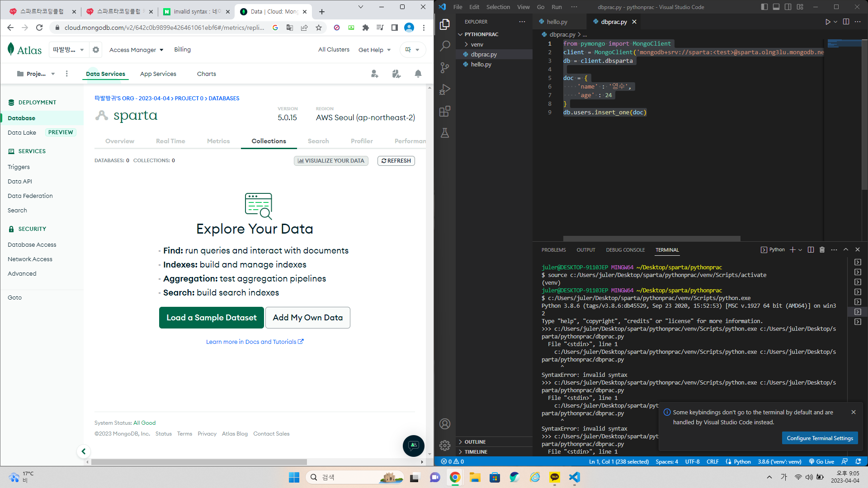This screenshot has width=868, height=488.
Task: Open Atlas project activity feed icon
Action: 396,74
